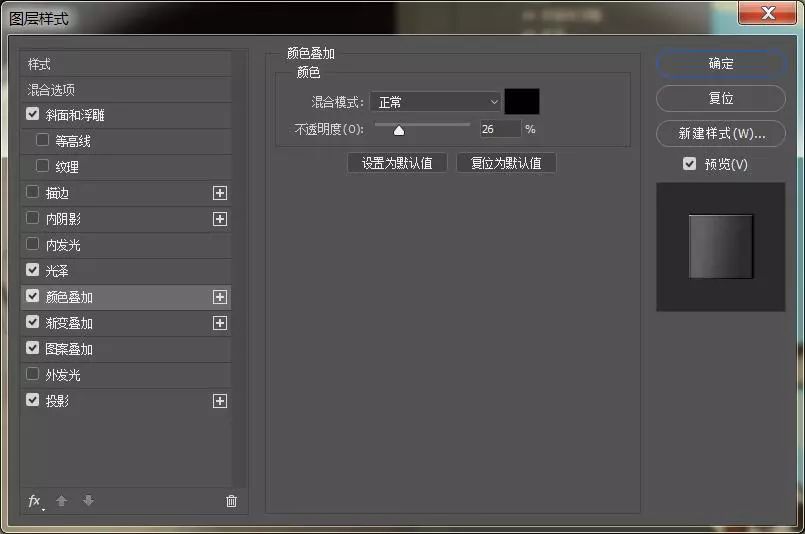Click the plus icon beside 渐变叠加
Image resolution: width=805 pixels, height=534 pixels.
[x=220, y=323]
